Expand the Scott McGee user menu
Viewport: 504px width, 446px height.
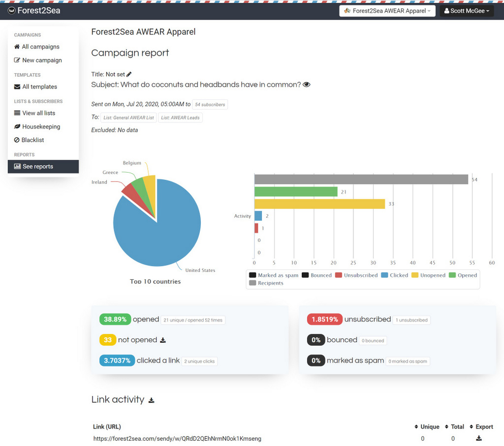(466, 11)
